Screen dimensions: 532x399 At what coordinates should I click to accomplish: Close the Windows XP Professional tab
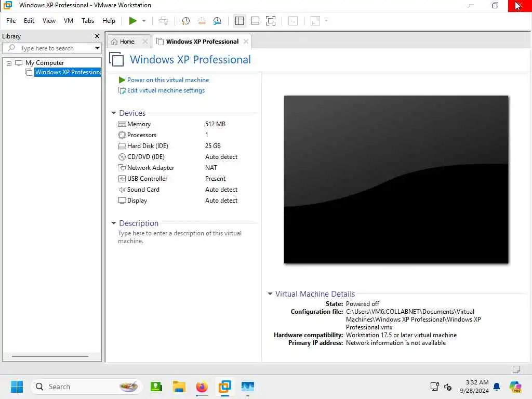coord(246,42)
